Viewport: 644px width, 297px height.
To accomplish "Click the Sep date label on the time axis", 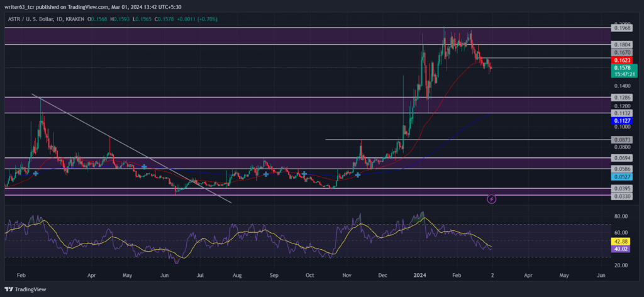I will click(274, 275).
